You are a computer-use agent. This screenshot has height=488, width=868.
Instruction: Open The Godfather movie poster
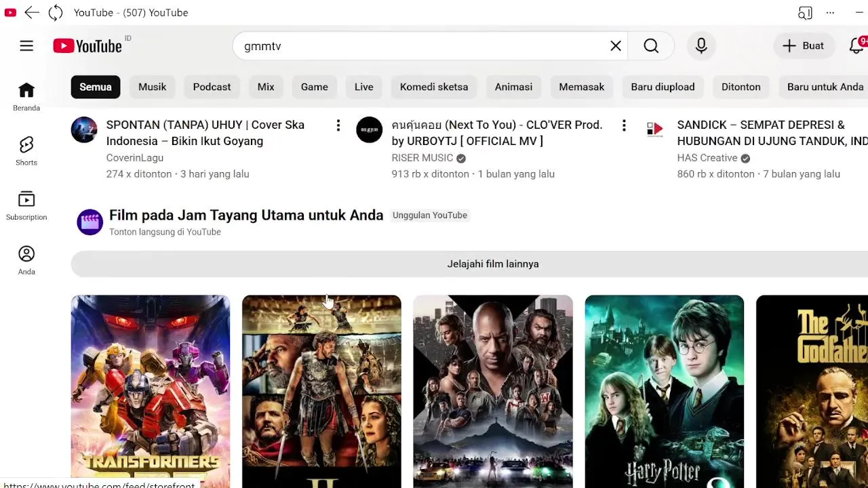coord(812,391)
